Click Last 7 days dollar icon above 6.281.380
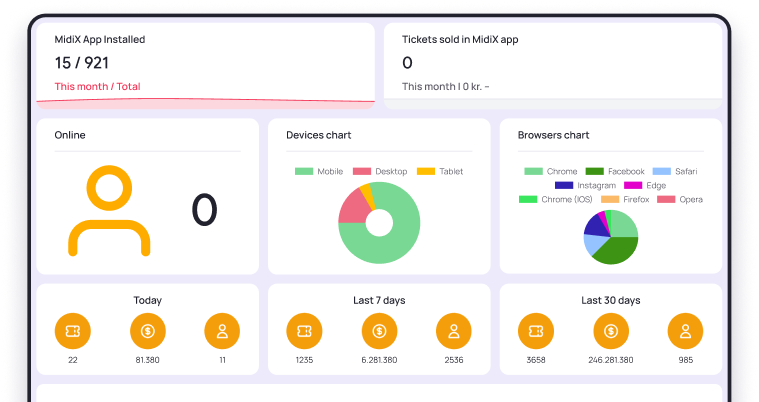759x402 pixels. (x=380, y=331)
